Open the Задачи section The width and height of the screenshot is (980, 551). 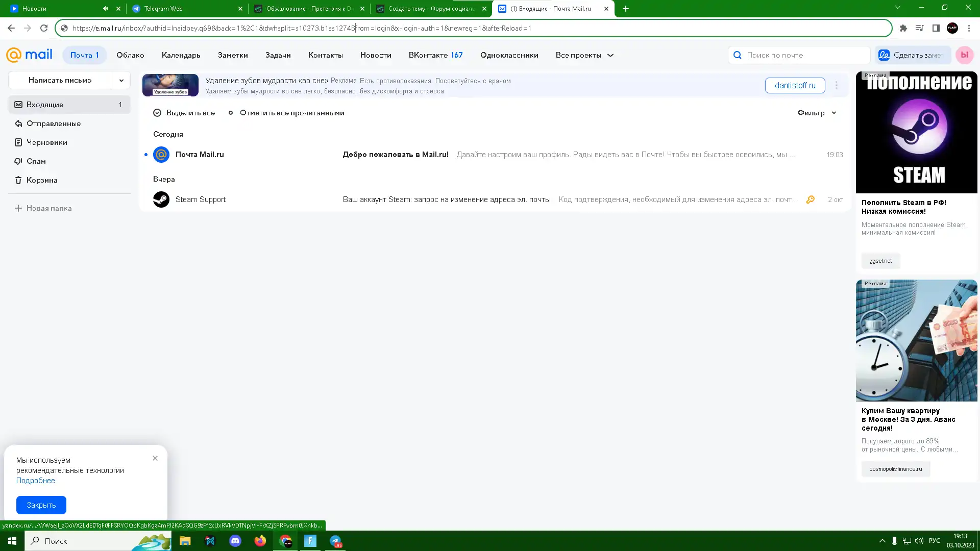[x=278, y=55]
